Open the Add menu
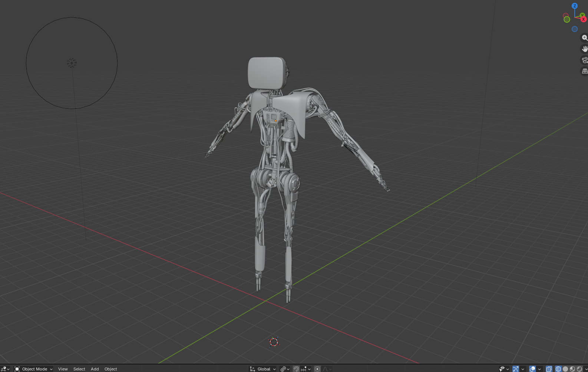The height and width of the screenshot is (372, 588). 95,369
